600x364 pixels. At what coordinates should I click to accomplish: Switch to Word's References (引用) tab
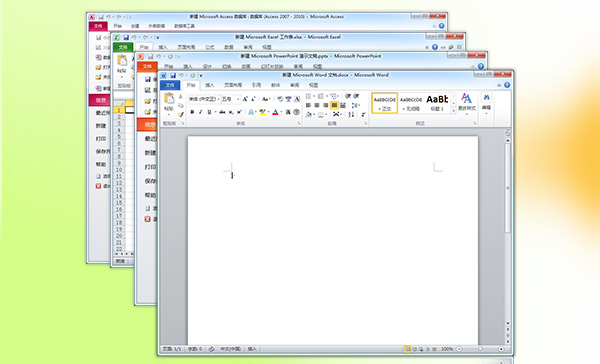point(256,85)
